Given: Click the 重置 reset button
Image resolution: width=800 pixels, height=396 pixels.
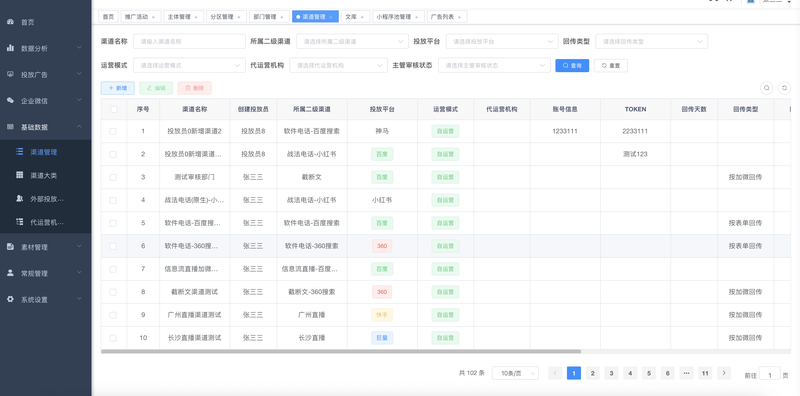Looking at the screenshot, I should pyautogui.click(x=611, y=65).
